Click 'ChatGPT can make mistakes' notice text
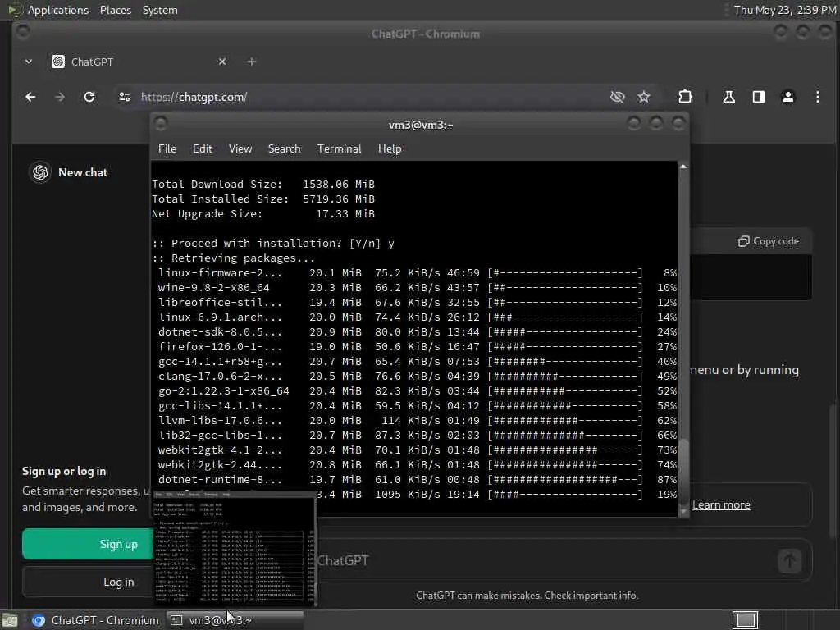 pos(527,596)
